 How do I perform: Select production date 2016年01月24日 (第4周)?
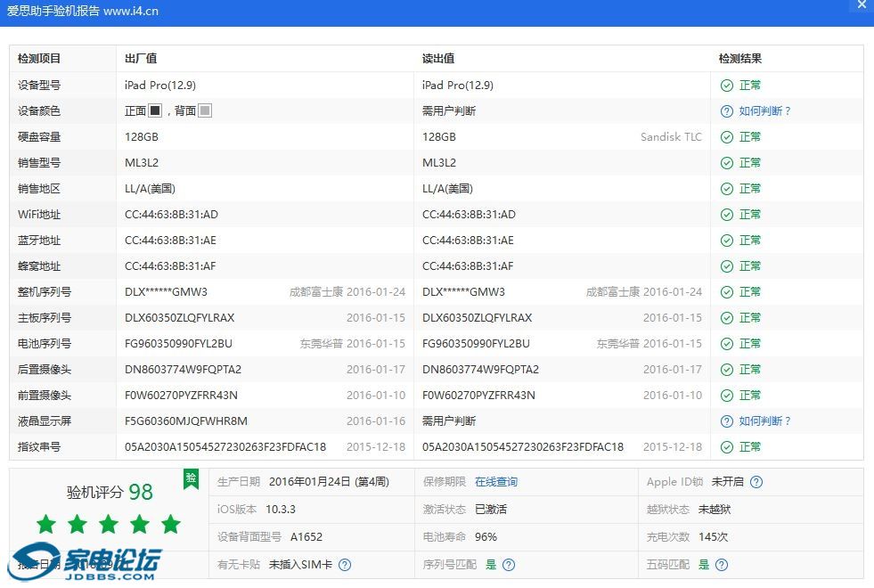(329, 482)
